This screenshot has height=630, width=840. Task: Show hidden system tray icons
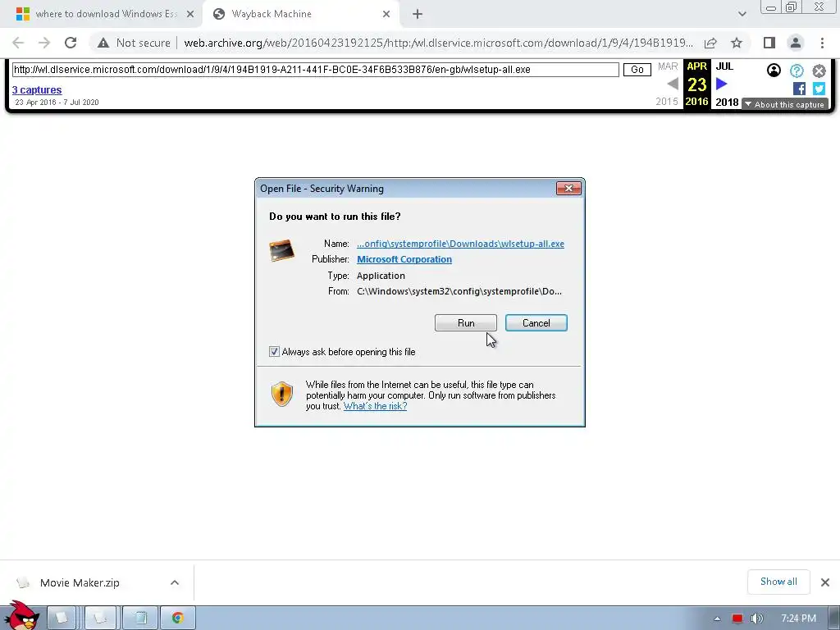[x=717, y=619]
